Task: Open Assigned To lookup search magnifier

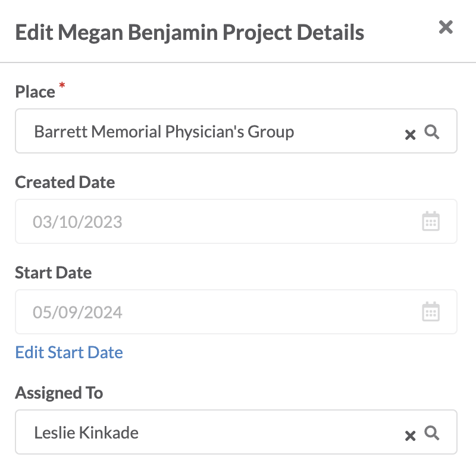Action: pyautogui.click(x=432, y=433)
